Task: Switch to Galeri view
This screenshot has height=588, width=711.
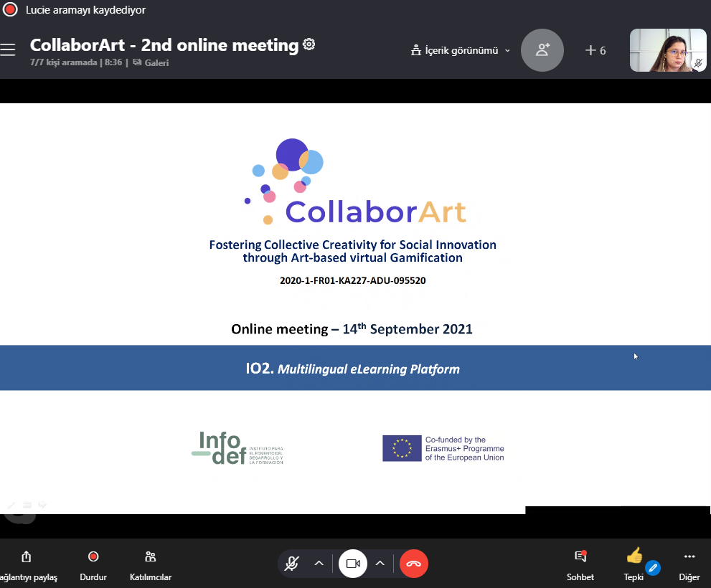Action: pos(151,62)
